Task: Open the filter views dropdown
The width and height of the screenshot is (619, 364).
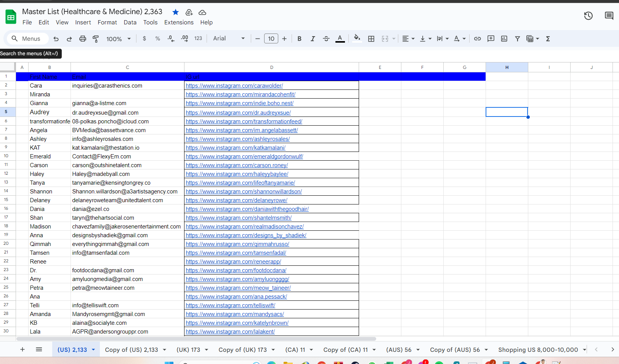Action: 532,39
